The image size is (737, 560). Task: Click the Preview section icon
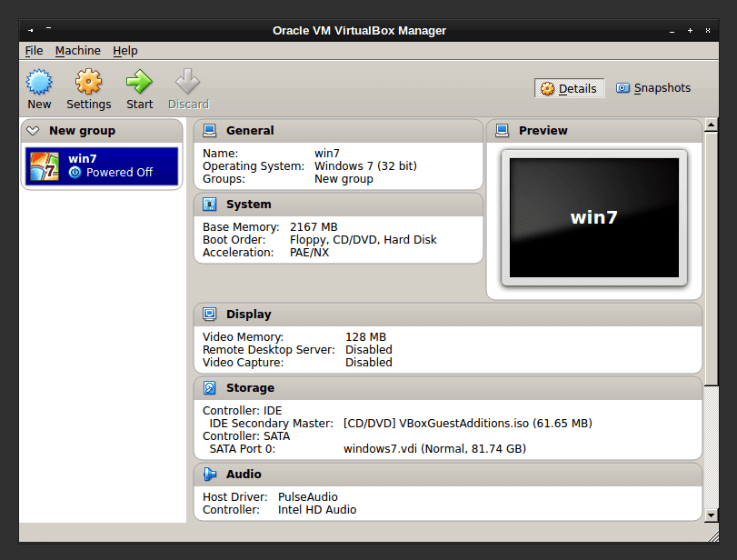tap(503, 131)
